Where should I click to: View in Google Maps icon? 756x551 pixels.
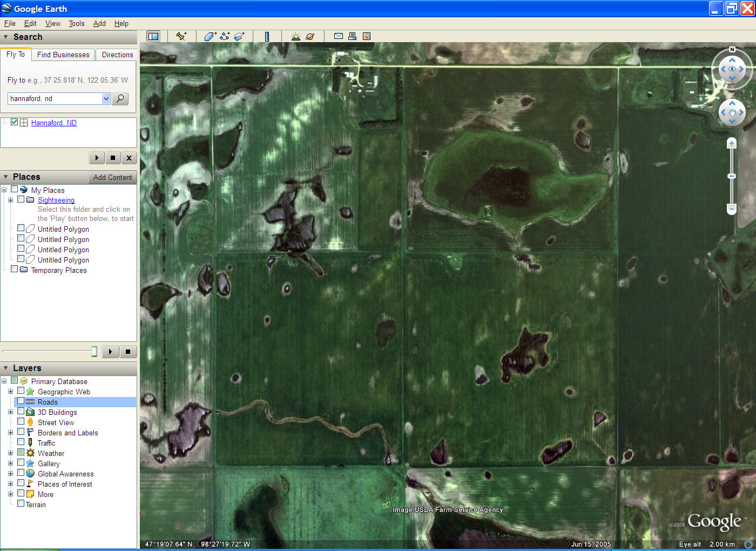(367, 36)
